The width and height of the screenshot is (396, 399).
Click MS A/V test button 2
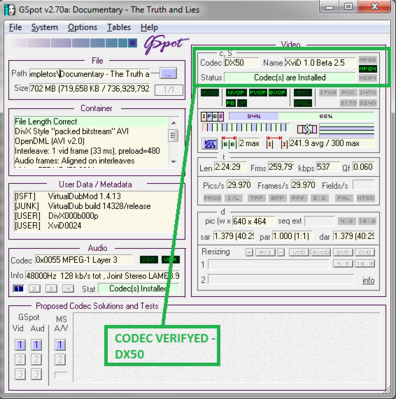tap(60, 359)
